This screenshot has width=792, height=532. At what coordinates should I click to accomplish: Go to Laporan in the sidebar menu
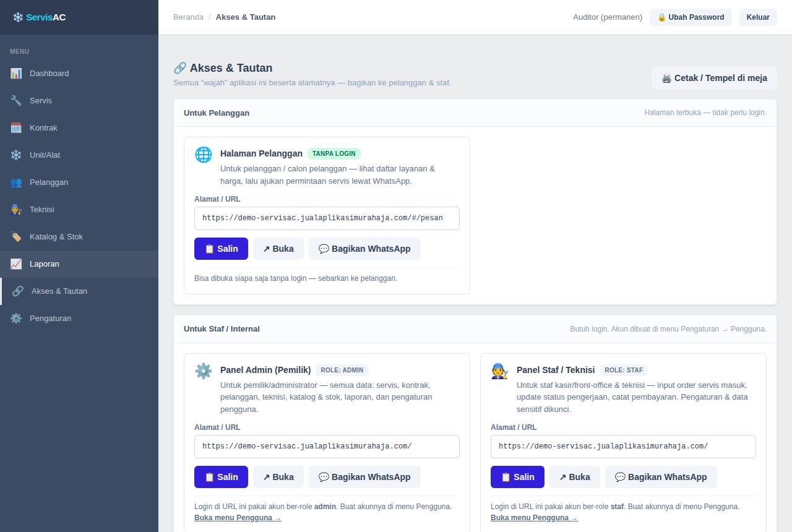79,264
